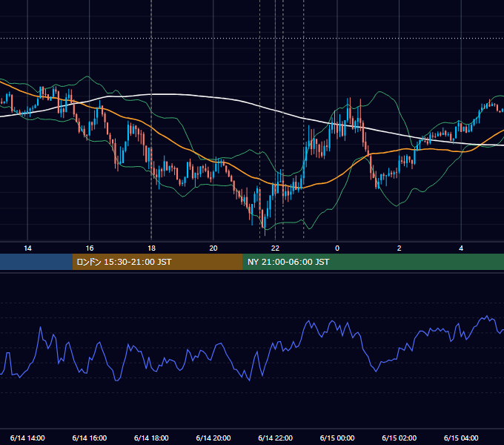Click the 6/15 02:00 date label
Screen dimensions: 504x445
(x=399, y=438)
